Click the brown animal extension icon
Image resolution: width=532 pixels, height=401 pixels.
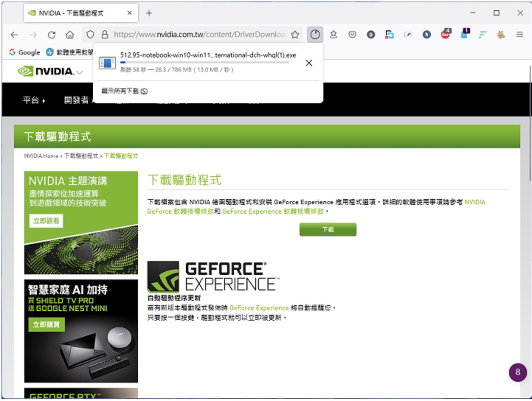pyautogui.click(x=501, y=35)
